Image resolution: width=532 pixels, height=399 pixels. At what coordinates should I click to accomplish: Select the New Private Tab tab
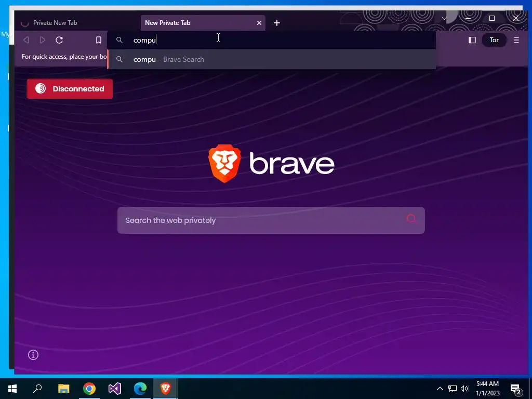click(203, 23)
